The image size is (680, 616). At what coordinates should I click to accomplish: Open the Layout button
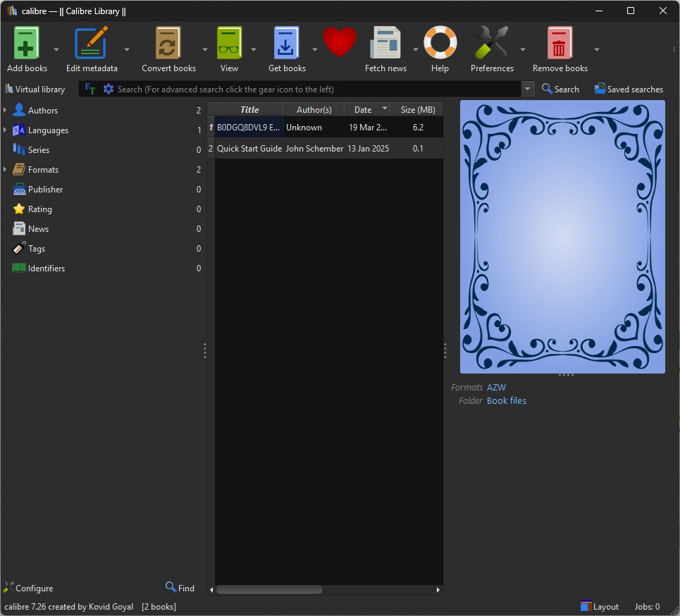[x=600, y=606]
